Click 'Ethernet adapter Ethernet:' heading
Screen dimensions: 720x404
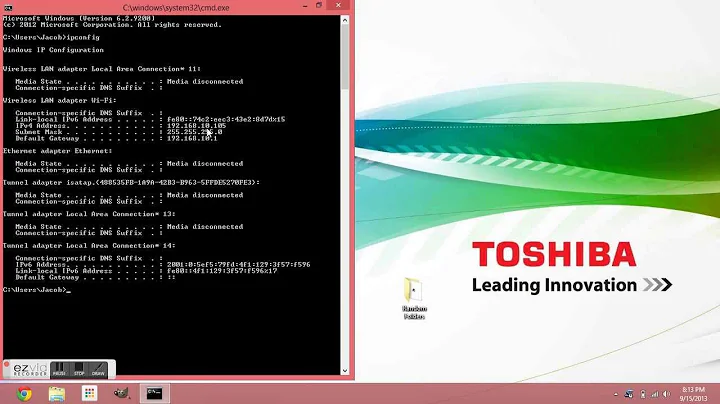57,151
